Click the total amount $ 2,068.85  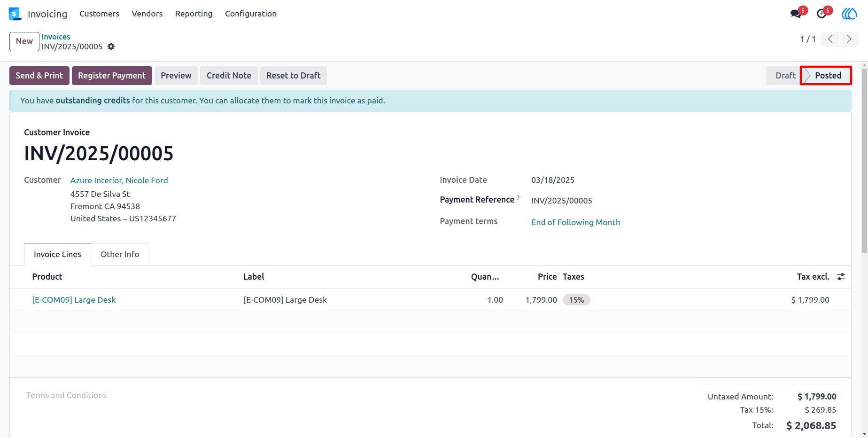tap(811, 426)
